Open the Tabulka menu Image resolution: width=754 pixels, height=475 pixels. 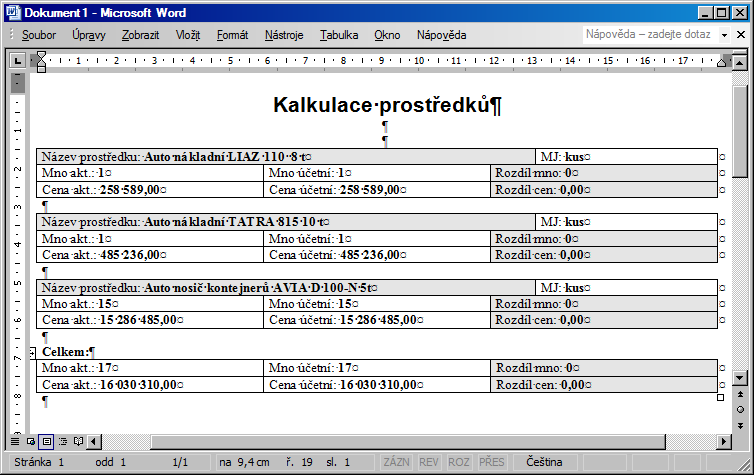339,35
